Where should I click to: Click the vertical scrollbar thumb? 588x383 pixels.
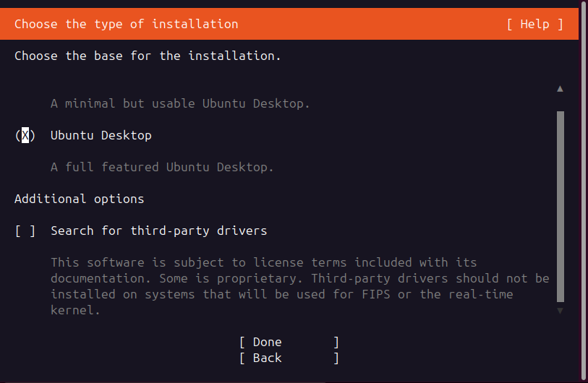point(561,207)
